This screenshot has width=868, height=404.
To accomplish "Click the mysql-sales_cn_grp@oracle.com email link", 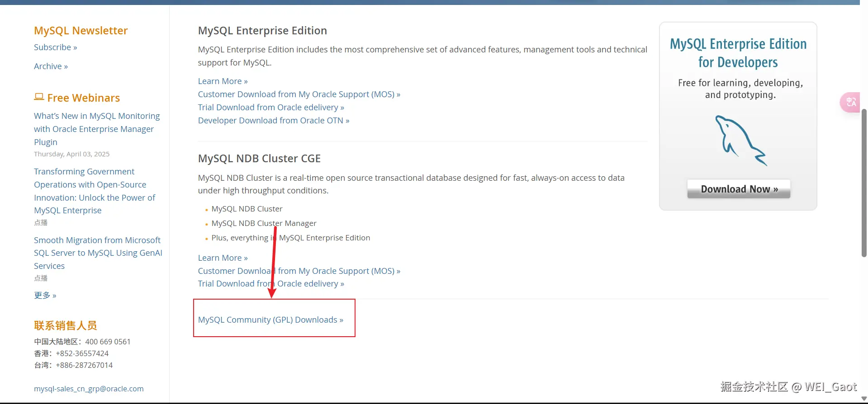I will point(89,389).
